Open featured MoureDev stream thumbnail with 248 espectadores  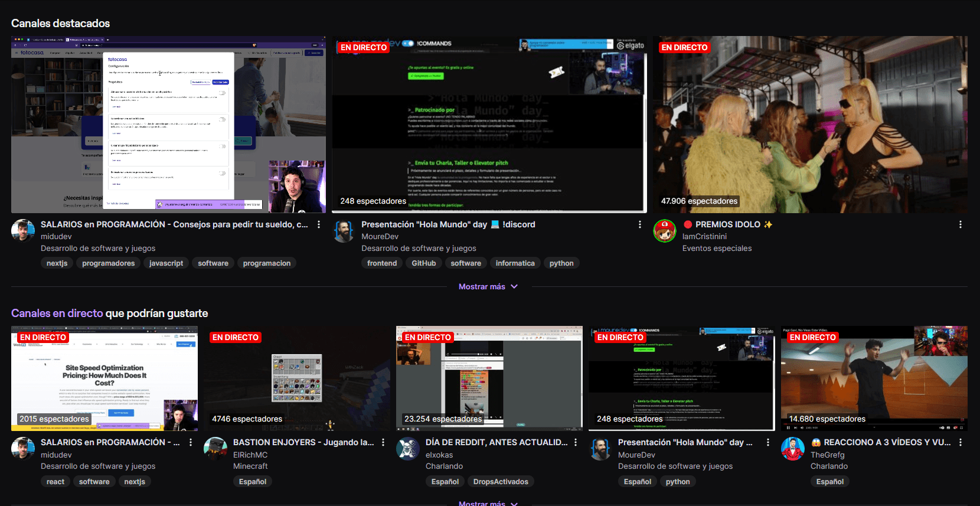(489, 125)
